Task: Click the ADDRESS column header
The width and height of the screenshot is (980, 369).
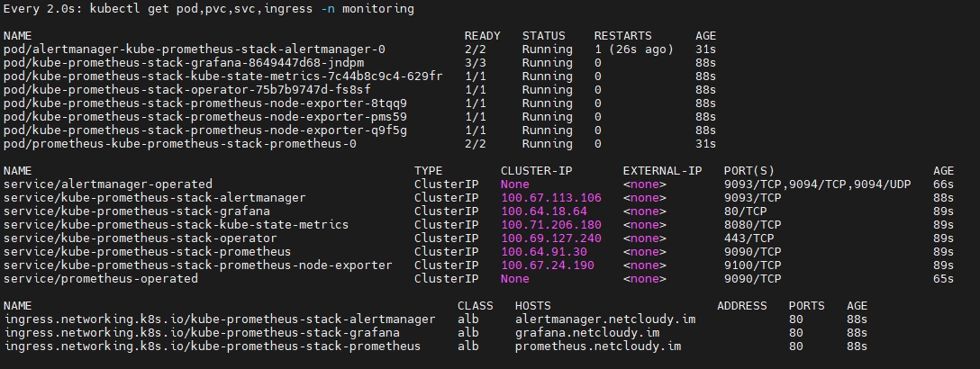Action: [742, 306]
